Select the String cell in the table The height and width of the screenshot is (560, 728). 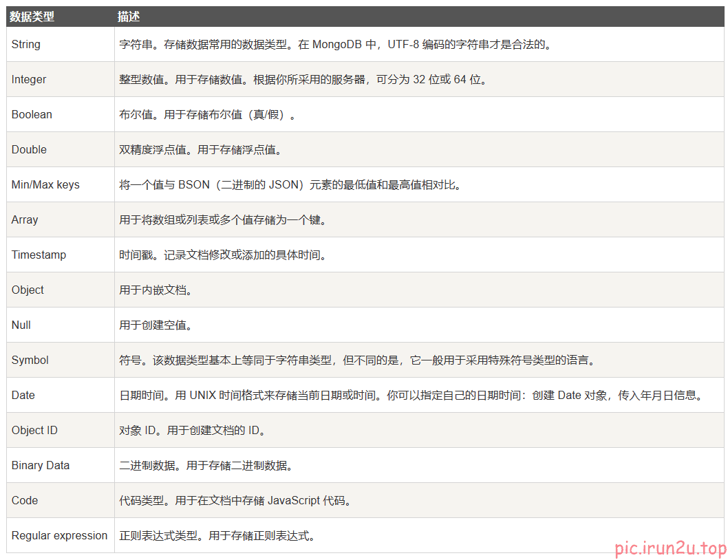[x=26, y=45]
